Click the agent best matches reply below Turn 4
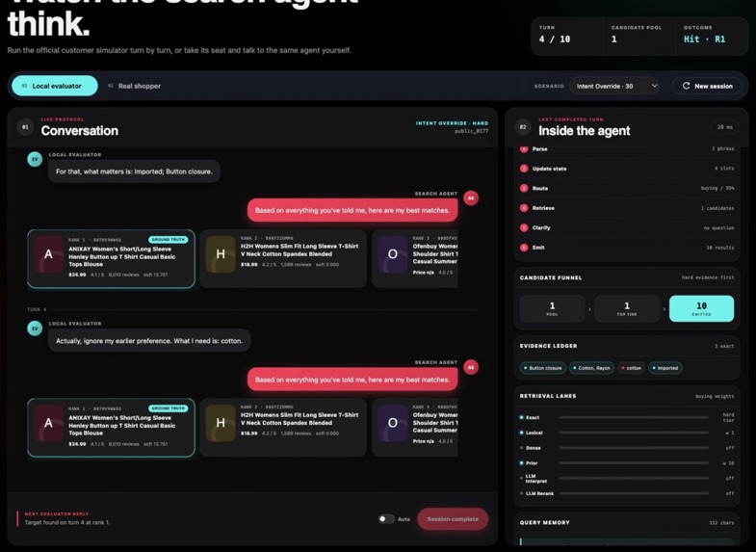The image size is (756, 552). pos(352,380)
